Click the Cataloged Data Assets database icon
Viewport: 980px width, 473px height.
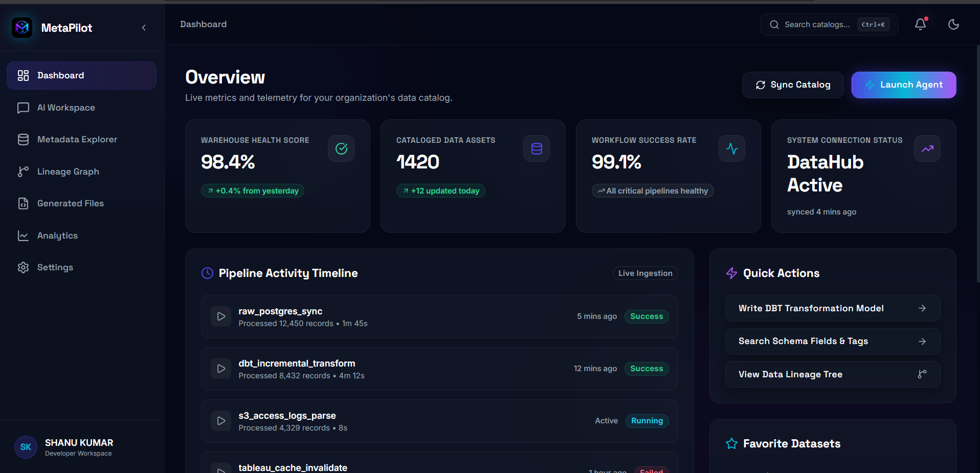point(537,148)
